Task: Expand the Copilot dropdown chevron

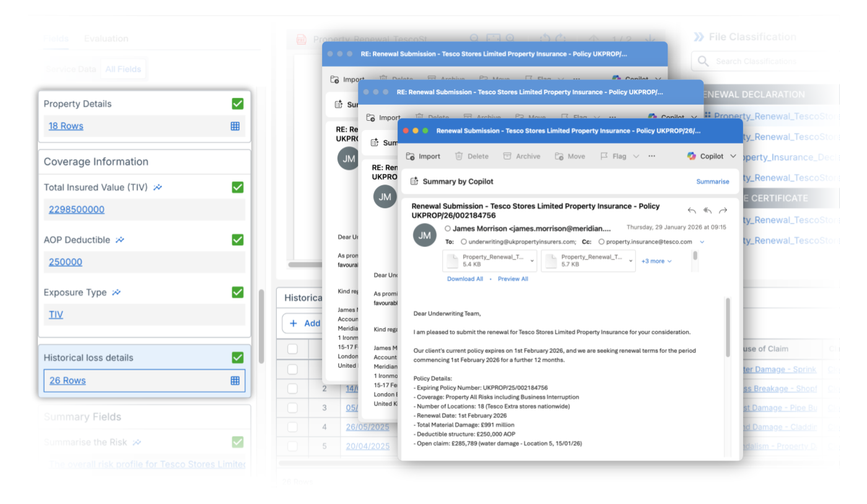Action: tap(733, 156)
